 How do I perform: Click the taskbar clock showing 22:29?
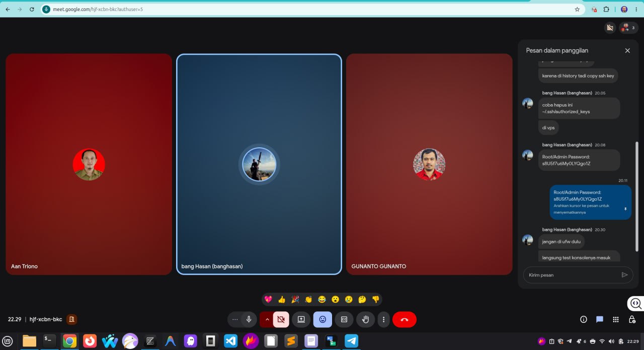click(x=633, y=341)
